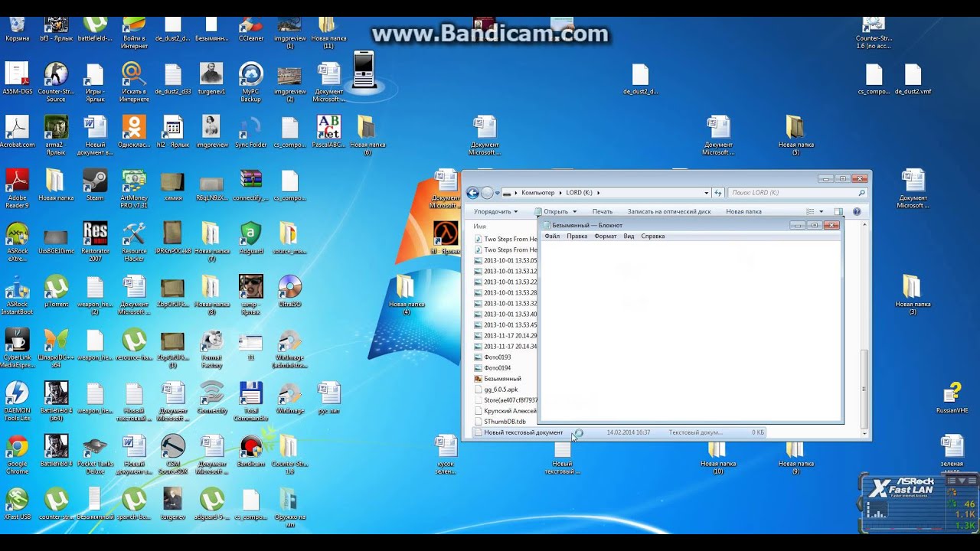This screenshot has height=551, width=980.
Task: Select the PascalABC desktop shortcut
Action: [x=328, y=132]
